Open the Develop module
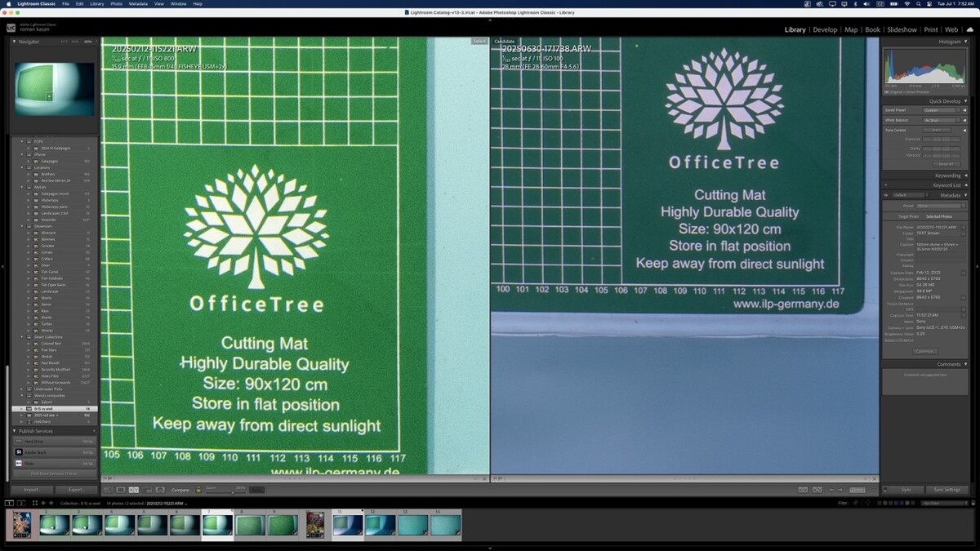The height and width of the screenshot is (551, 980). click(825, 30)
